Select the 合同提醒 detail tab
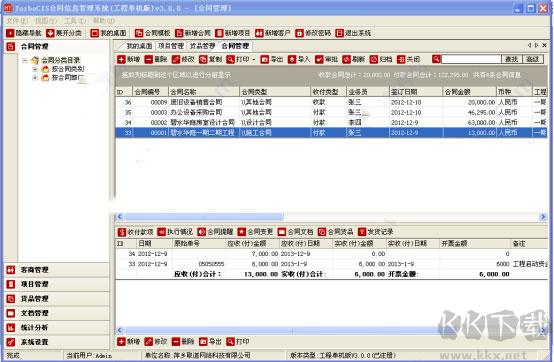554x362 pixels. 216,232
